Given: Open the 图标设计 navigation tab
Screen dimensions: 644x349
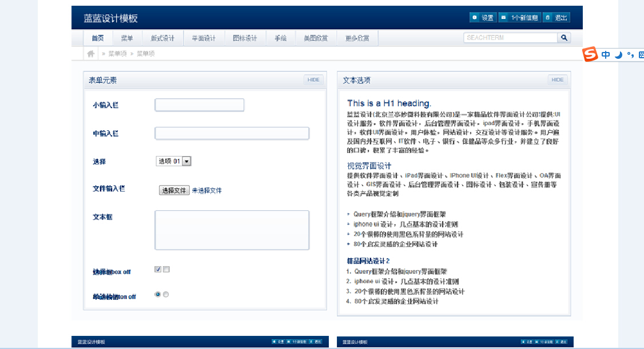Looking at the screenshot, I should (245, 38).
